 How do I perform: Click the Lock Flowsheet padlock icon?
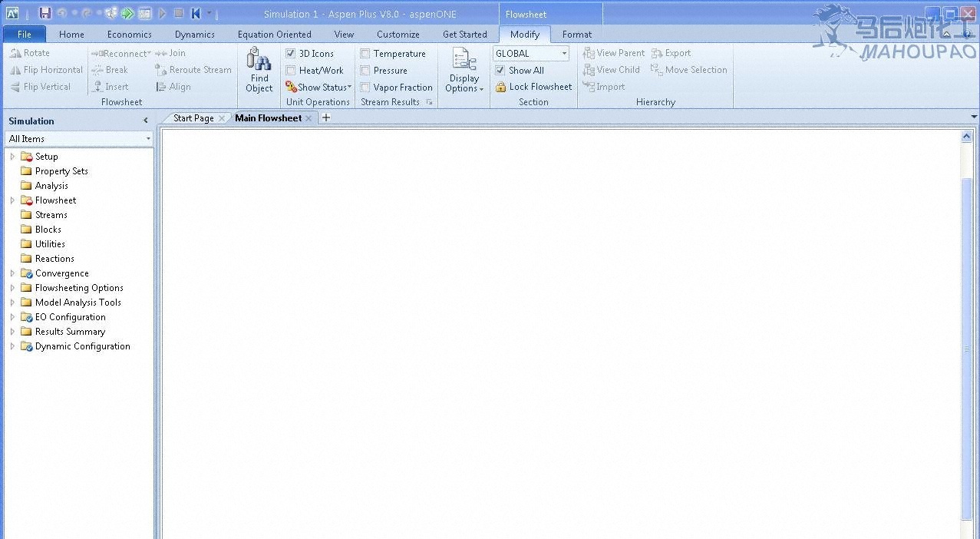(500, 87)
